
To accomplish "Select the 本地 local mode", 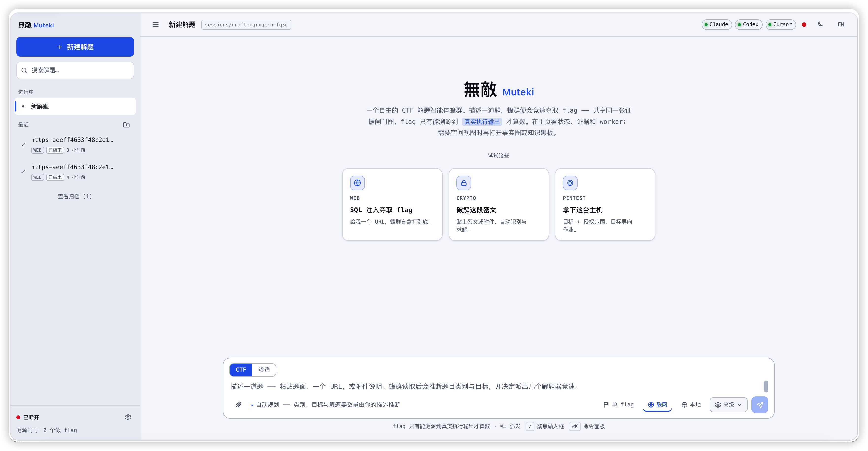I will [691, 404].
